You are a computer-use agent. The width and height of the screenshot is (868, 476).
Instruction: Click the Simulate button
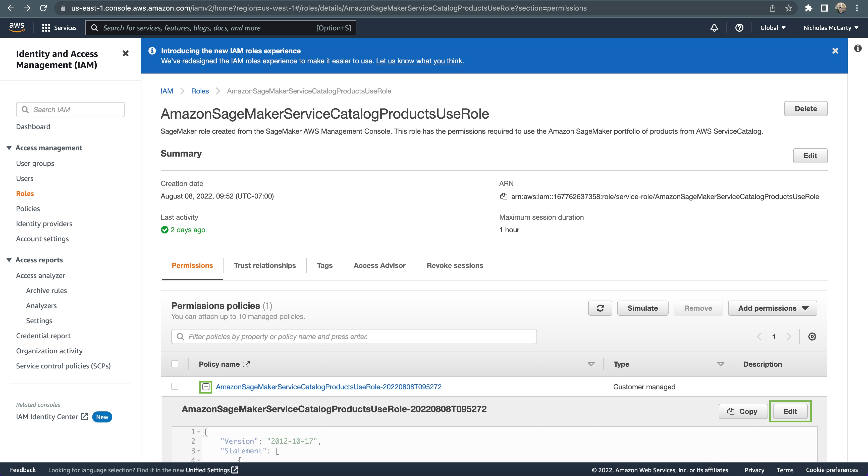tap(642, 308)
